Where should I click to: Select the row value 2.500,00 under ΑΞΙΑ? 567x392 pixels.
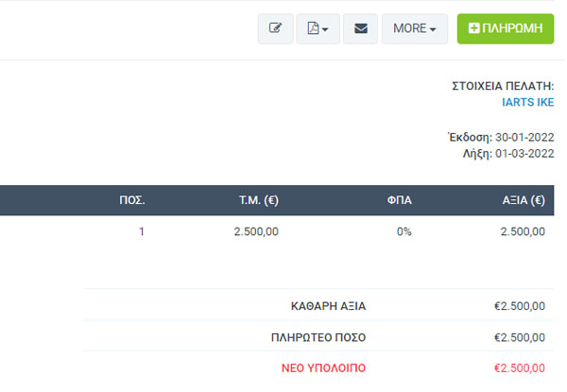click(523, 231)
